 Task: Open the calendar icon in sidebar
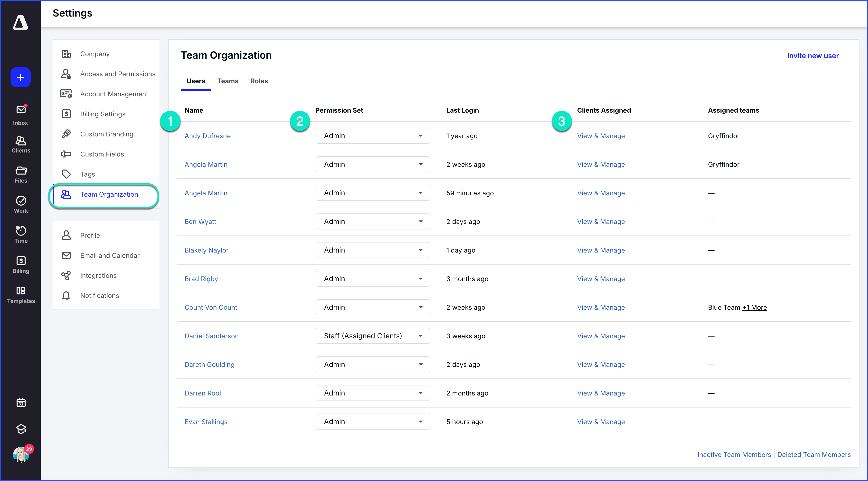coord(21,403)
